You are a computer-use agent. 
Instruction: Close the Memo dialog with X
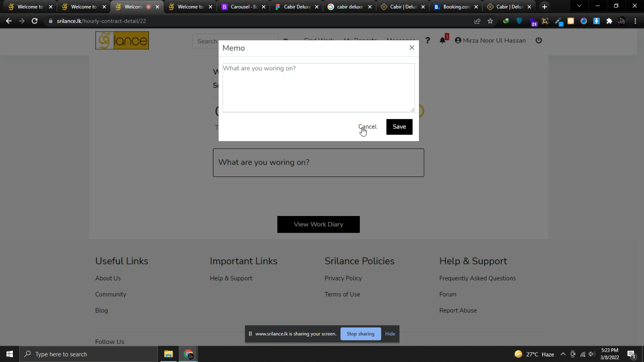point(411,48)
